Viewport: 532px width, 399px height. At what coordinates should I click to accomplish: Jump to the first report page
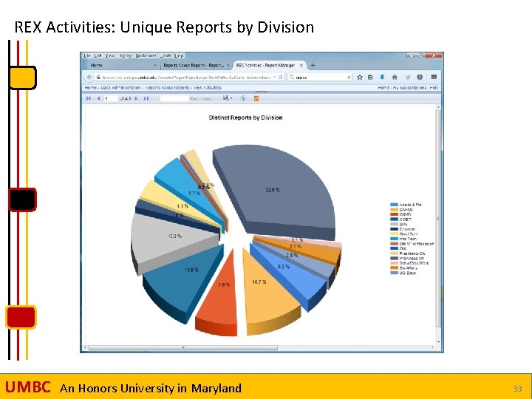point(89,98)
